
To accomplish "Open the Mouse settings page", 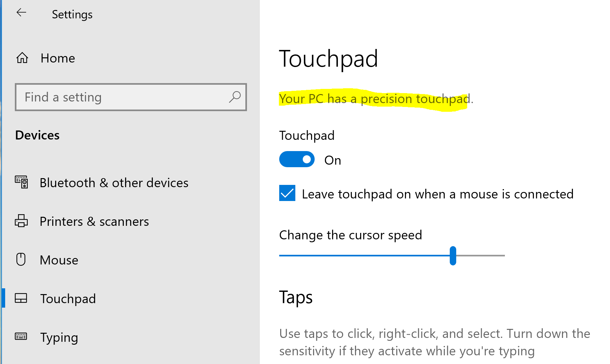I will tap(59, 260).
